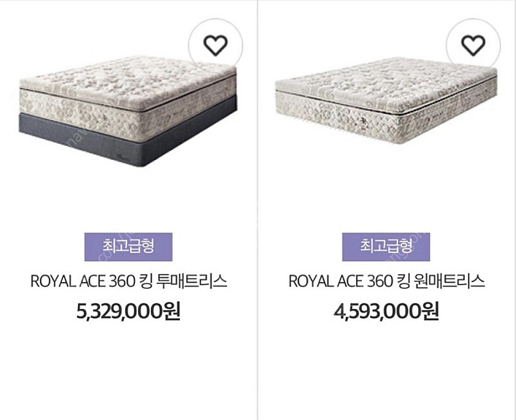Click the 원 currency symbol after 5,329,000
Image resolution: width=516 pixels, height=420 pixels.
(x=172, y=311)
